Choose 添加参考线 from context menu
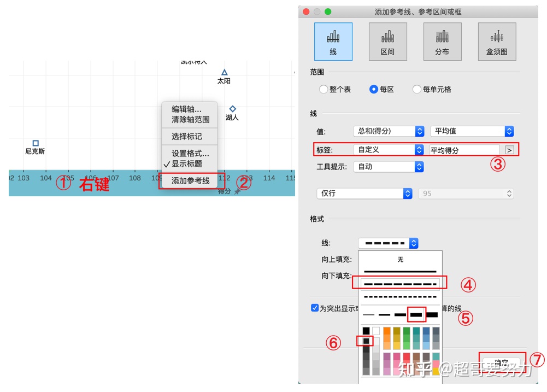547x392 pixels. click(x=191, y=181)
